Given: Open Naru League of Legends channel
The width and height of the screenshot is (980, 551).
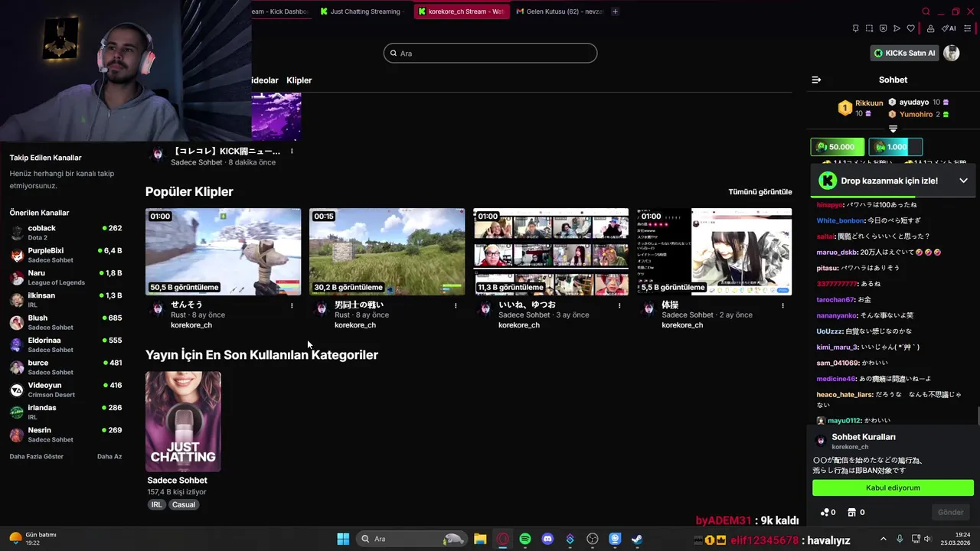Looking at the screenshot, I should (66, 277).
